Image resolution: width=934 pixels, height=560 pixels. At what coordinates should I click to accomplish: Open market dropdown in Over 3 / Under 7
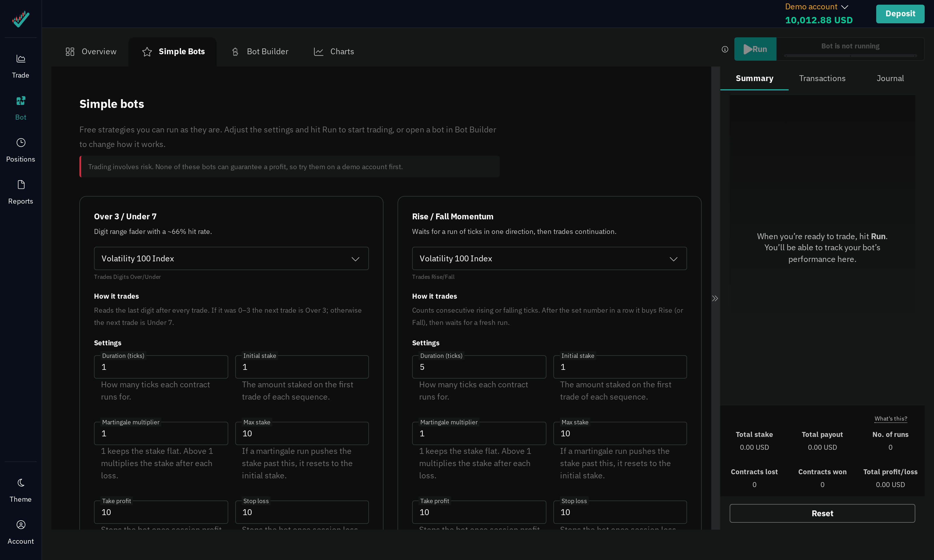(x=231, y=258)
